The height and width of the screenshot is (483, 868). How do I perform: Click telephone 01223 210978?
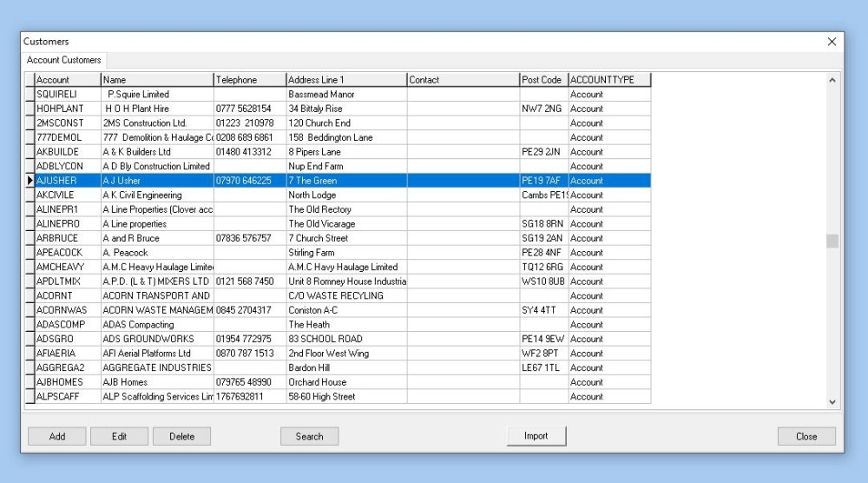coord(245,123)
